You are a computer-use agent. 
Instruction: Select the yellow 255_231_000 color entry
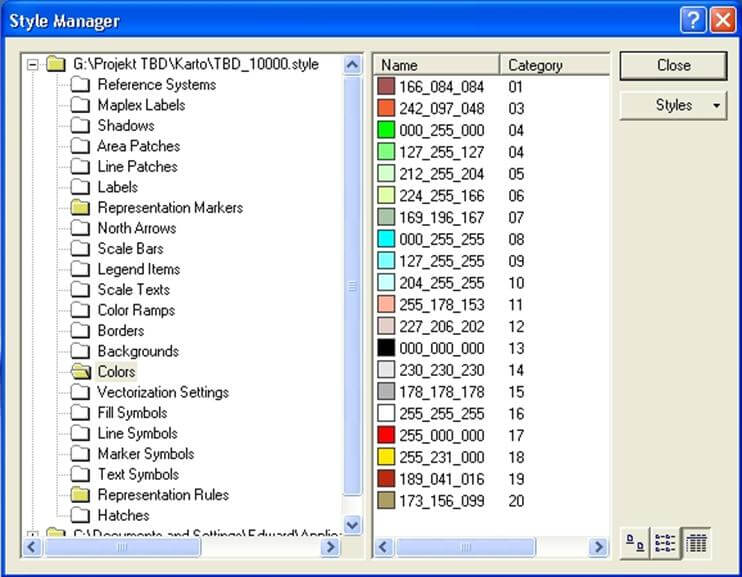[441, 456]
